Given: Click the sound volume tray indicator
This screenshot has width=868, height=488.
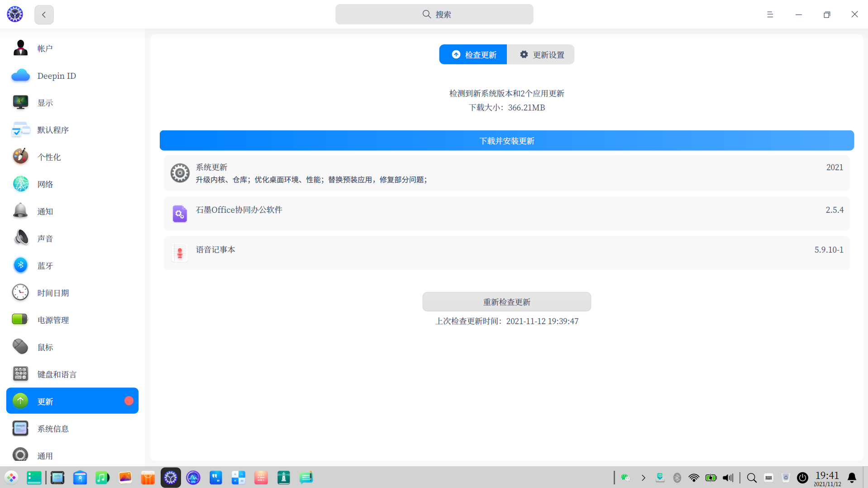Looking at the screenshot, I should 727,477.
